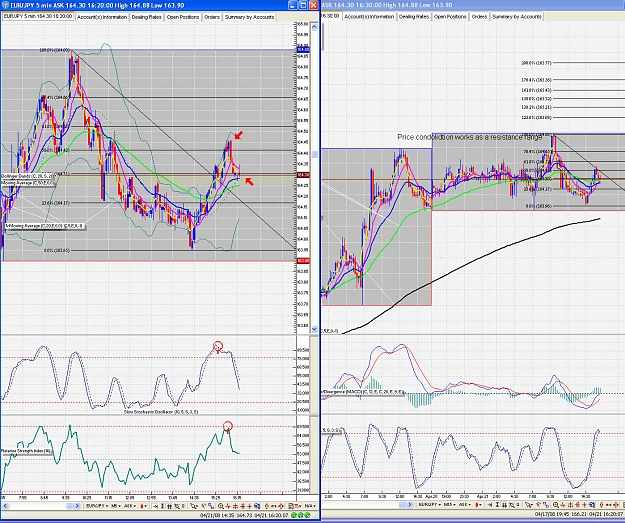Viewport: 625px width, 523px height.
Task: Open Open Positions tab in right window
Action: (x=450, y=17)
